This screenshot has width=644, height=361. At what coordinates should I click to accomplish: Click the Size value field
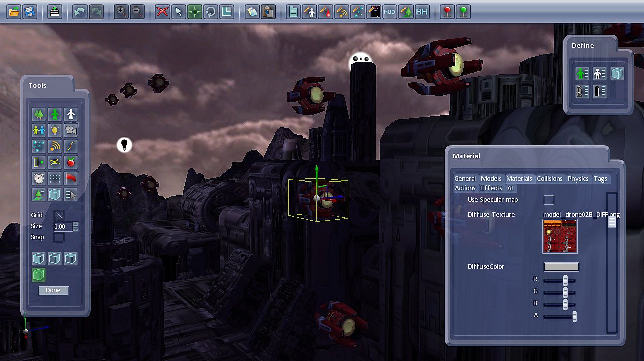(x=63, y=226)
